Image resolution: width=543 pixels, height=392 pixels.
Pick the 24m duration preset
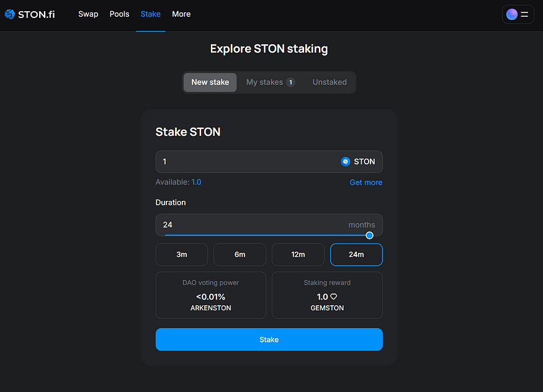tap(356, 255)
